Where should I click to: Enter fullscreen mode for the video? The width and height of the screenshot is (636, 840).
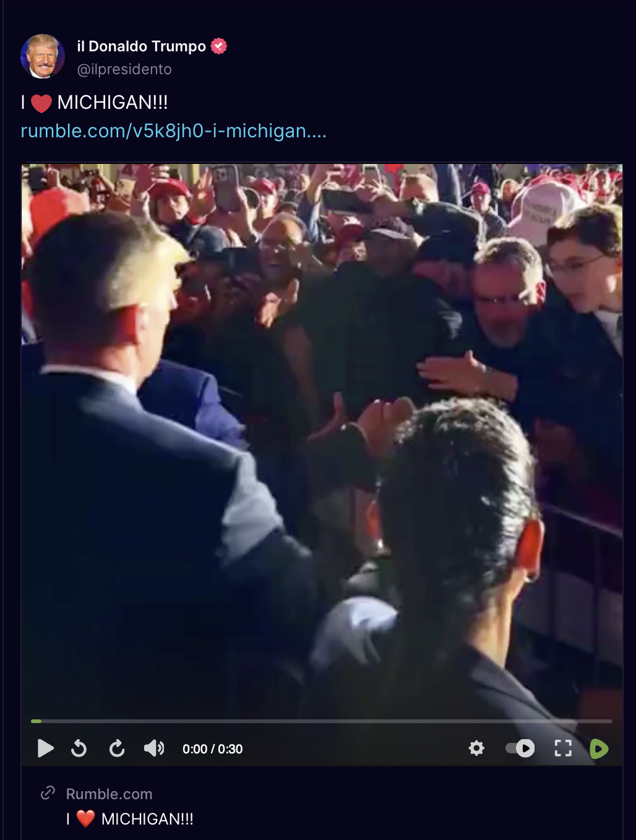click(563, 748)
